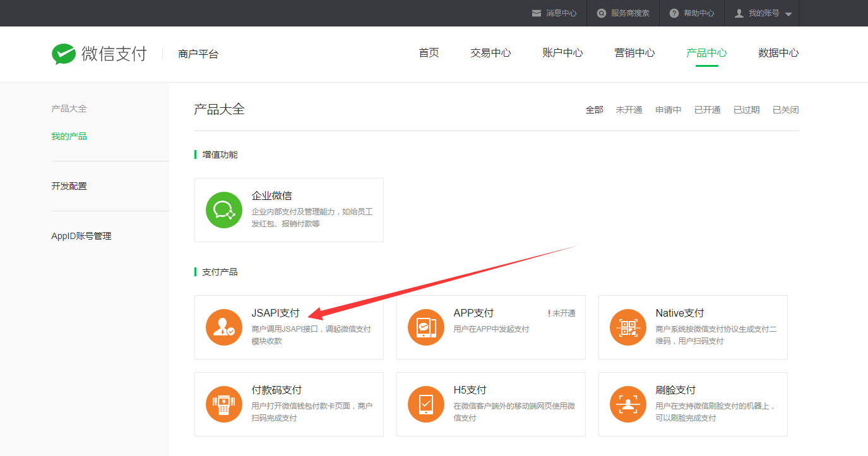
Task: Open the 企业微信 green chat icon
Action: coord(224,210)
